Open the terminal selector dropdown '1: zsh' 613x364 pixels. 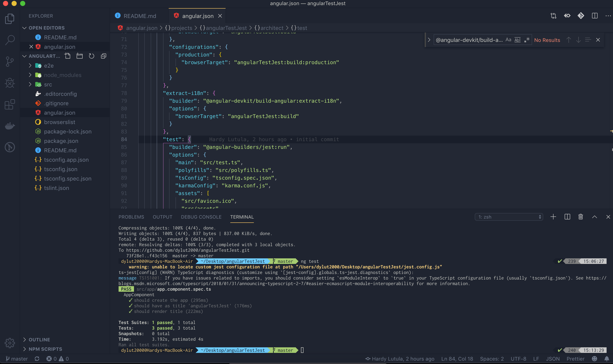pyautogui.click(x=509, y=217)
